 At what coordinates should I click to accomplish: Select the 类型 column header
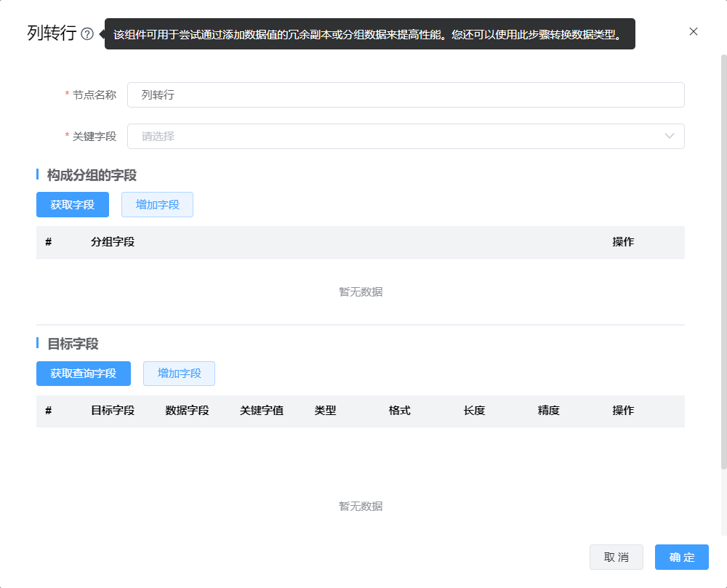point(325,411)
